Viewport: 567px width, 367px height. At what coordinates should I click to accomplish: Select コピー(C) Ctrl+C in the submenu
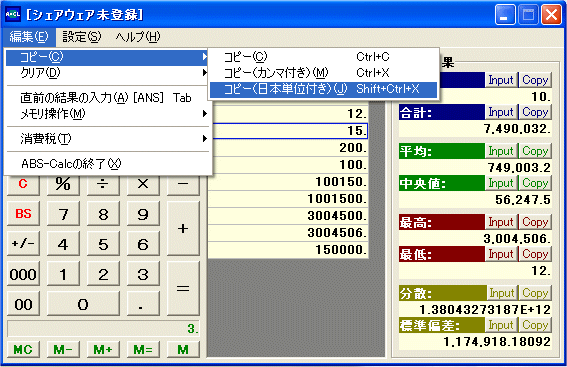pyautogui.click(x=323, y=57)
